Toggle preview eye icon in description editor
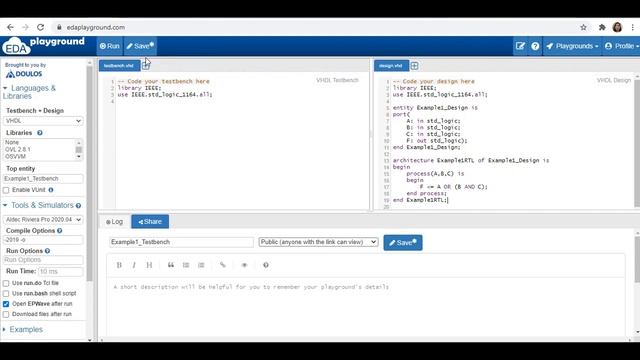The width and height of the screenshot is (640, 360). [x=244, y=265]
